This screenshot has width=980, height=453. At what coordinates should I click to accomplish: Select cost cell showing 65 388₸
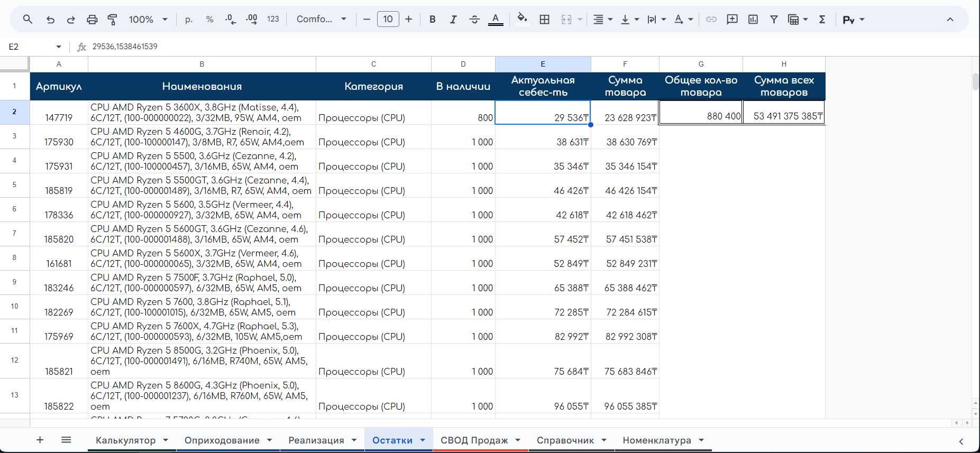(543, 283)
